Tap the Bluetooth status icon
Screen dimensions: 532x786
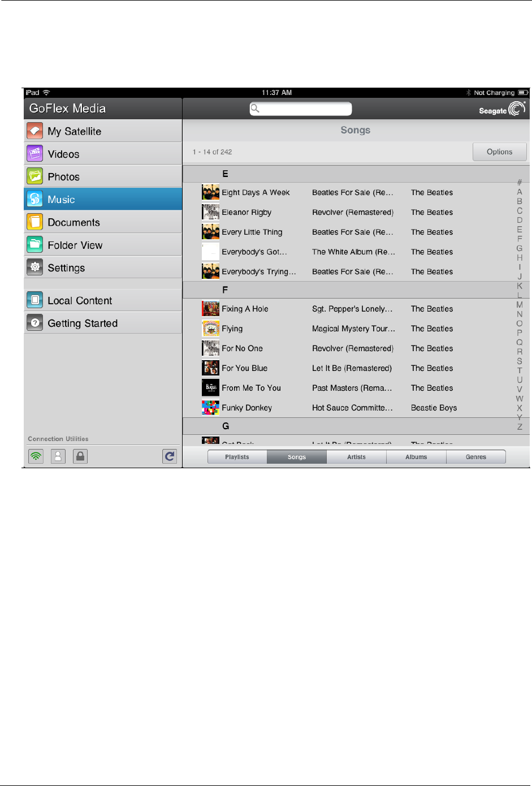(x=468, y=93)
